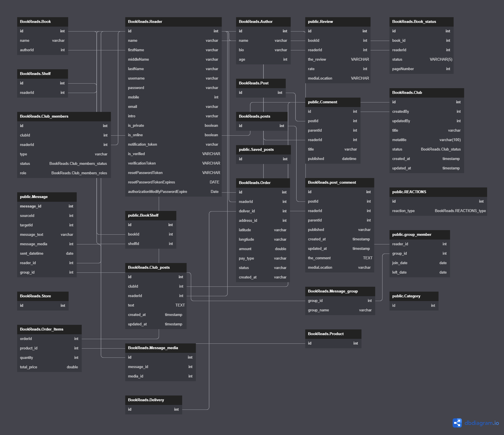
Task: Select the public.Saved_posts table header
Action: 263,150
